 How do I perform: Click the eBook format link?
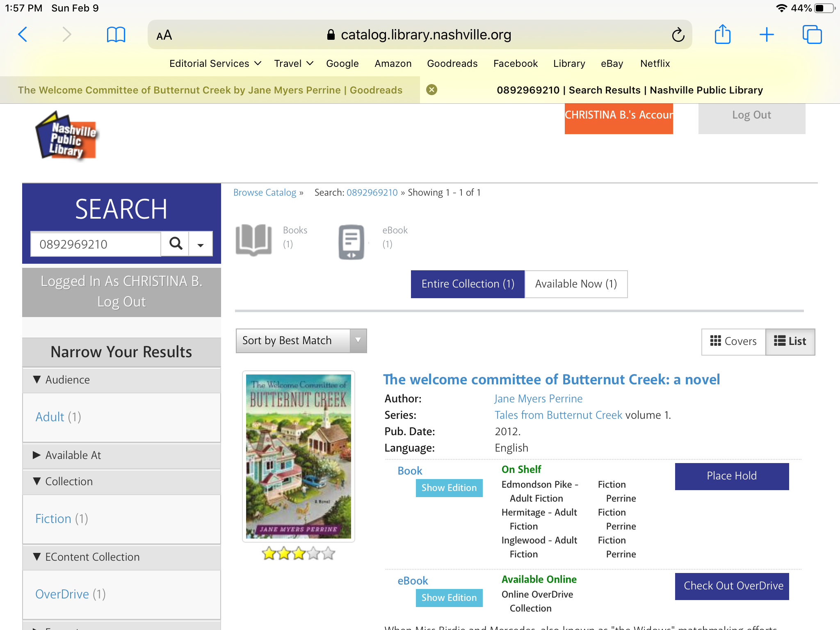click(x=413, y=581)
